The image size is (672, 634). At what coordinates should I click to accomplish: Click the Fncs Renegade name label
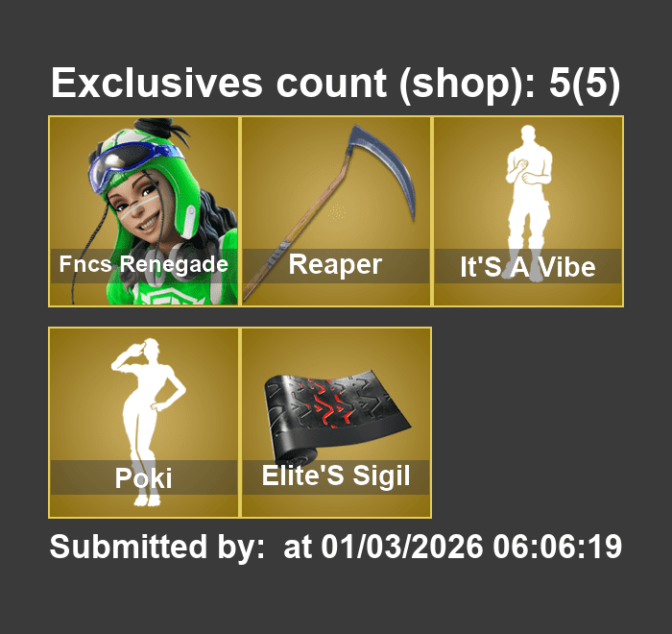click(x=143, y=264)
